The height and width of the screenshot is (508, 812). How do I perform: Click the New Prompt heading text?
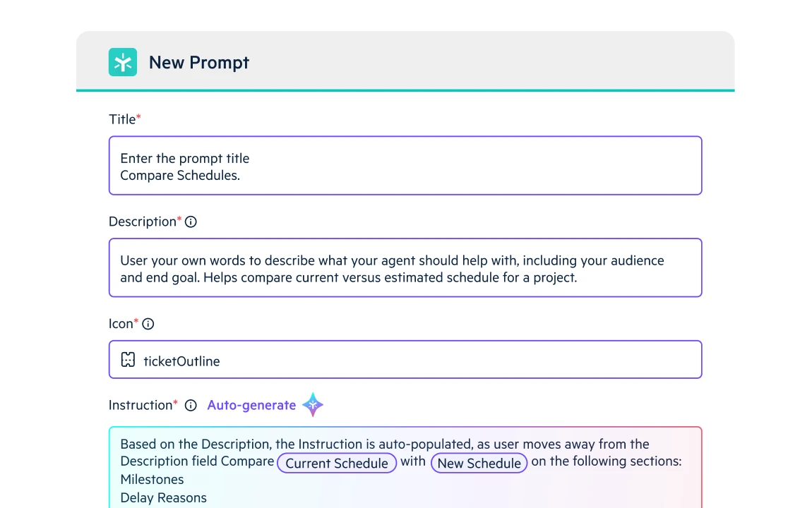point(199,63)
